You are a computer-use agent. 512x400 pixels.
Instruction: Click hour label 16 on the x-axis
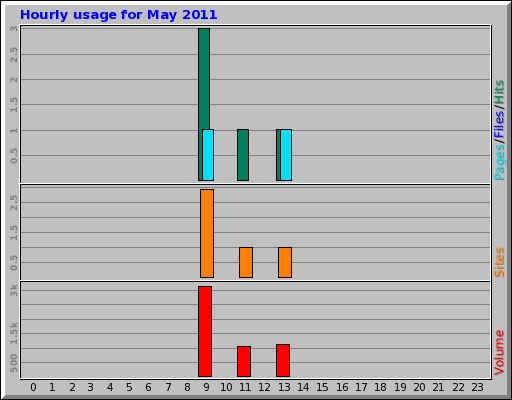click(x=342, y=387)
